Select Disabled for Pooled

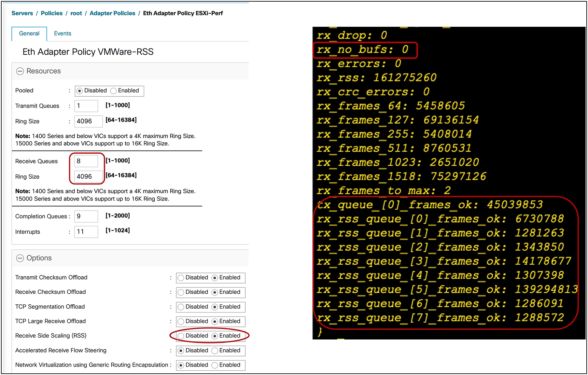80,91
